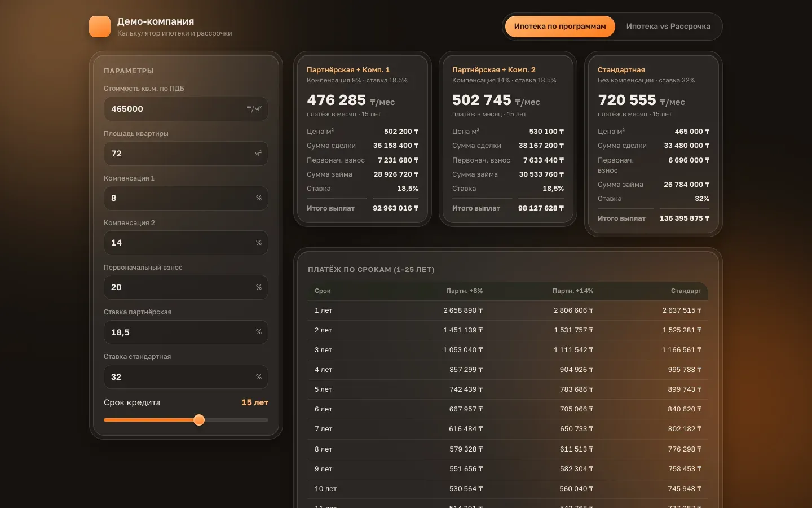Click the 616 484 ₸ cell
The height and width of the screenshot is (508, 812).
466,429
